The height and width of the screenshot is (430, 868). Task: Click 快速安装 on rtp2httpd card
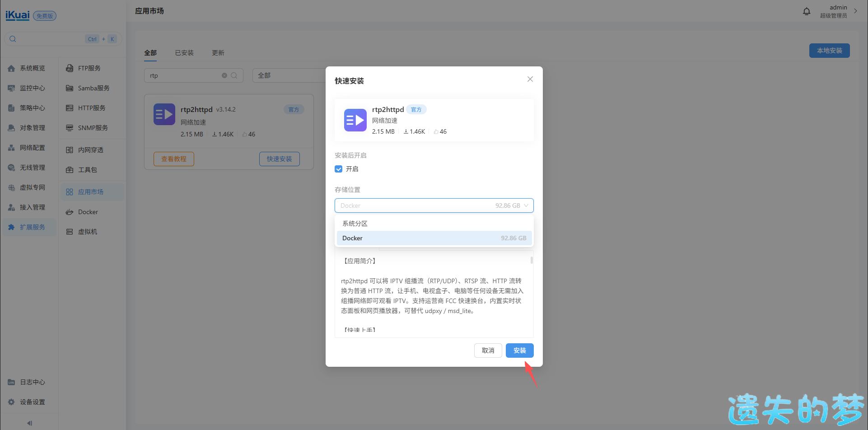(280, 159)
